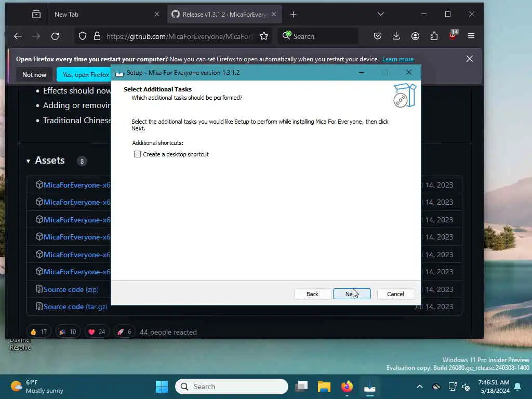Open the Firefox hamburger menu
This screenshot has height=399, width=532.
pyautogui.click(x=471, y=36)
